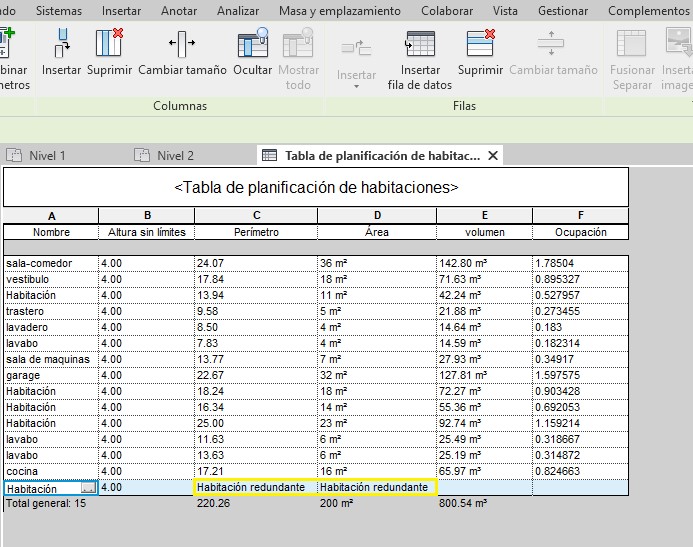
Task: Switch to the Nivel 1 view tab
Action: [x=47, y=155]
